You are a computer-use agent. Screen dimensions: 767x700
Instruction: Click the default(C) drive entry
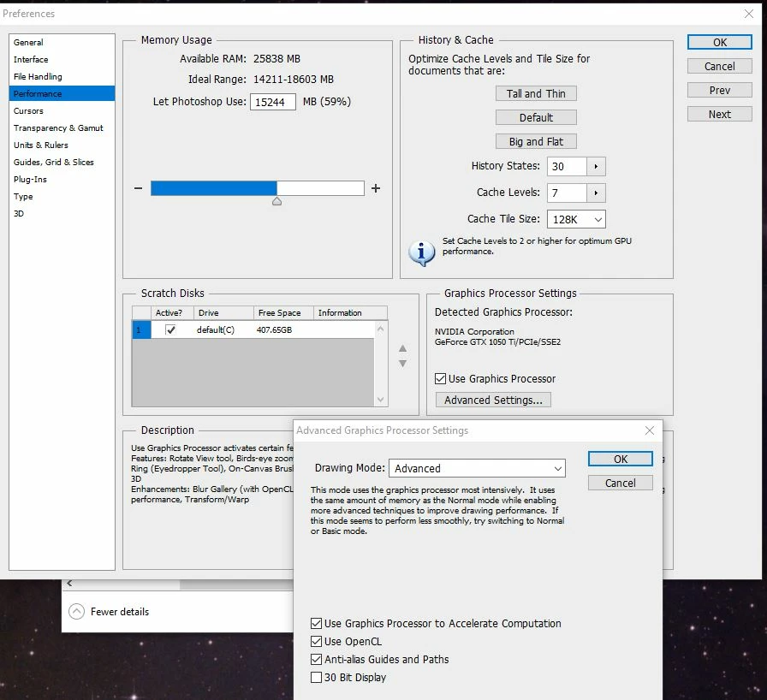[215, 330]
